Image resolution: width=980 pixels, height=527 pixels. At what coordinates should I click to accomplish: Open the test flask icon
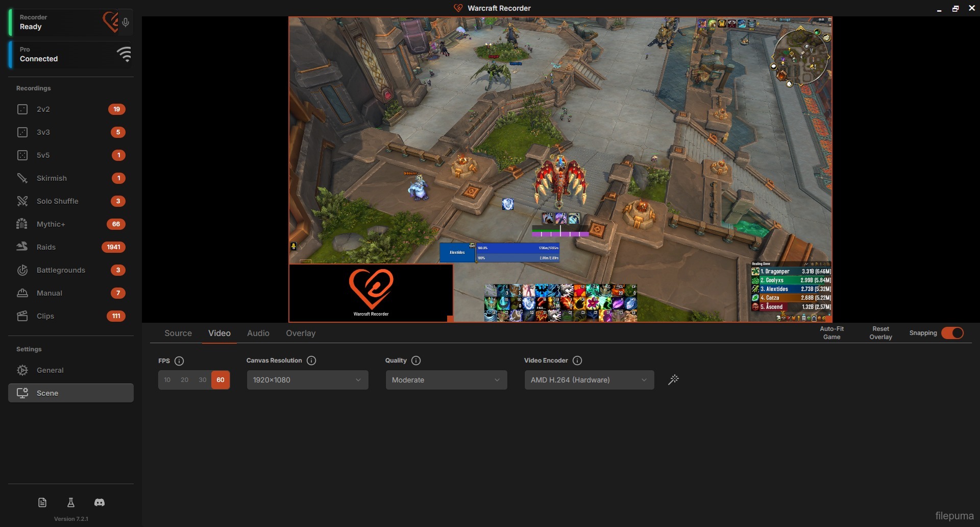coord(71,502)
